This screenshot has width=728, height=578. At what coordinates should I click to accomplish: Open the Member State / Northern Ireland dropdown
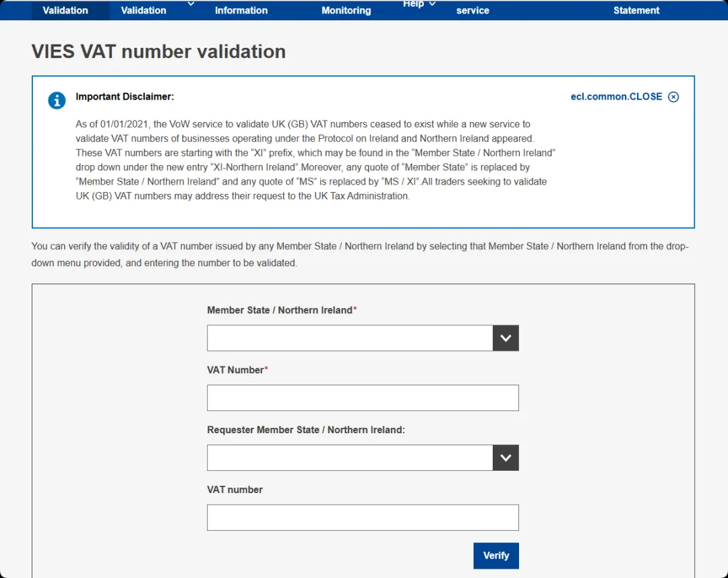(351, 338)
